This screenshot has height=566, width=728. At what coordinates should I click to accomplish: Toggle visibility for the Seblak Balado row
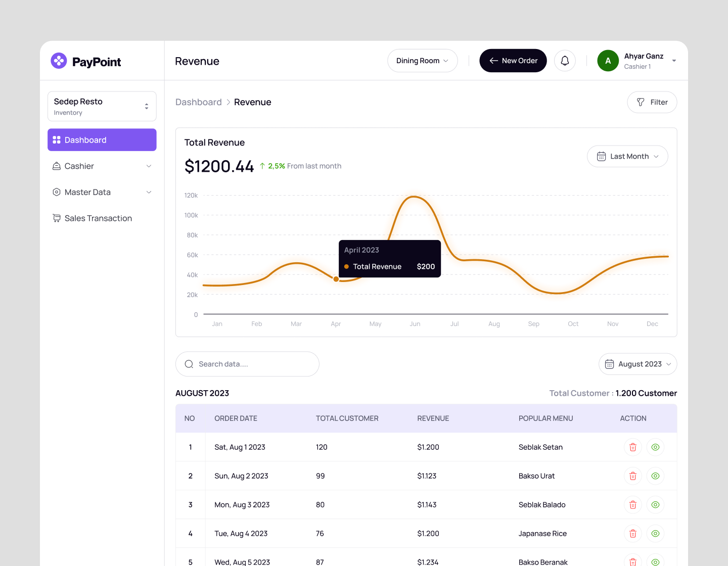[x=655, y=504]
